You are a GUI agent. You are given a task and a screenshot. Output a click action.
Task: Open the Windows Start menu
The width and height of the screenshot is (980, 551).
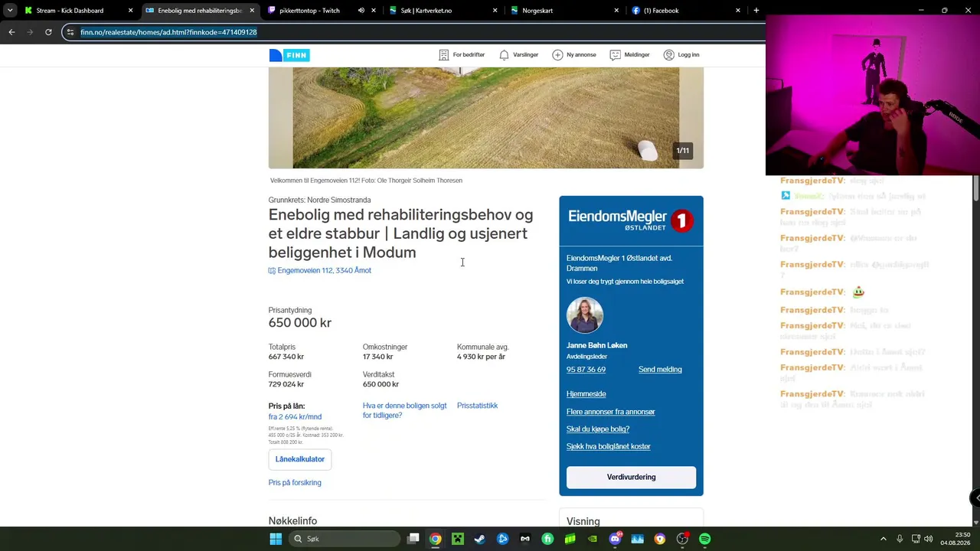[x=276, y=539]
